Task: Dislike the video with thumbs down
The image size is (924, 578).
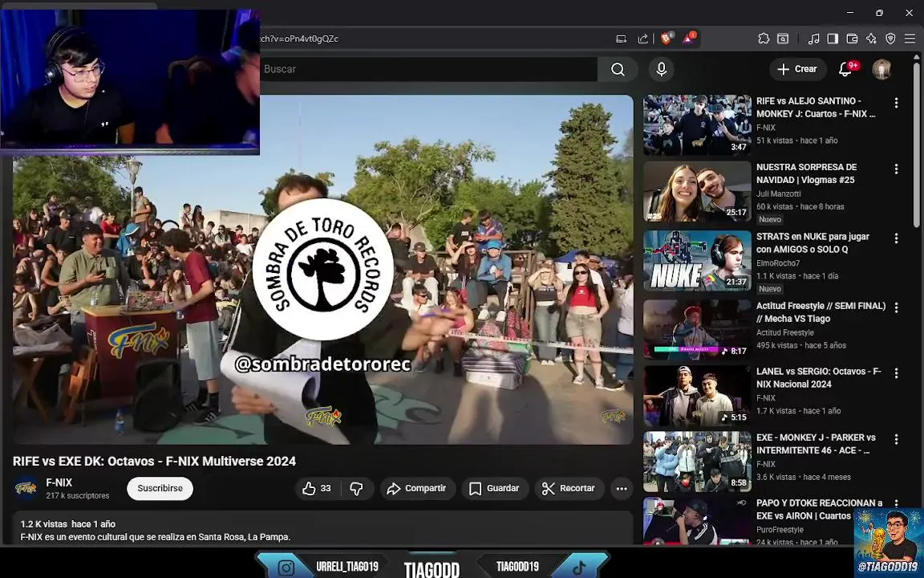Action: (356, 488)
